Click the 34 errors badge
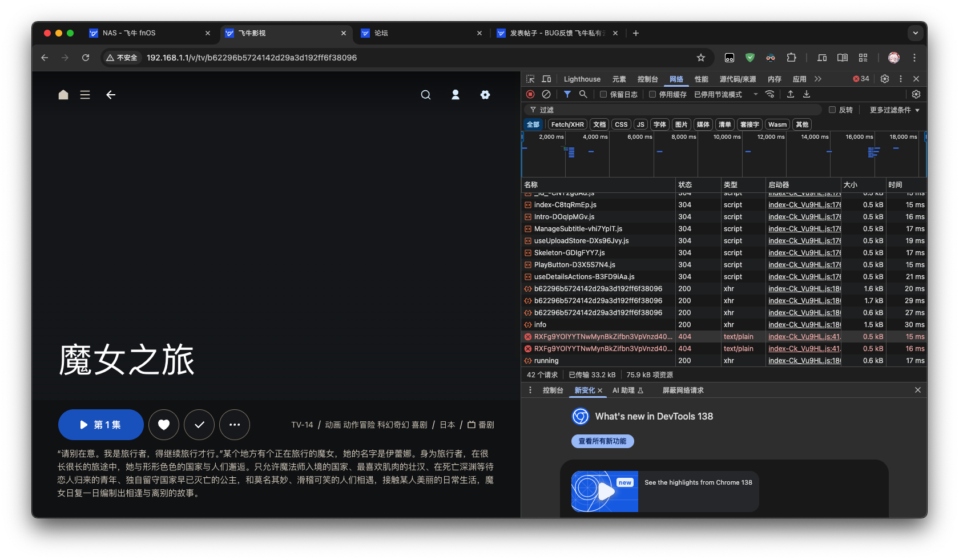 click(861, 79)
